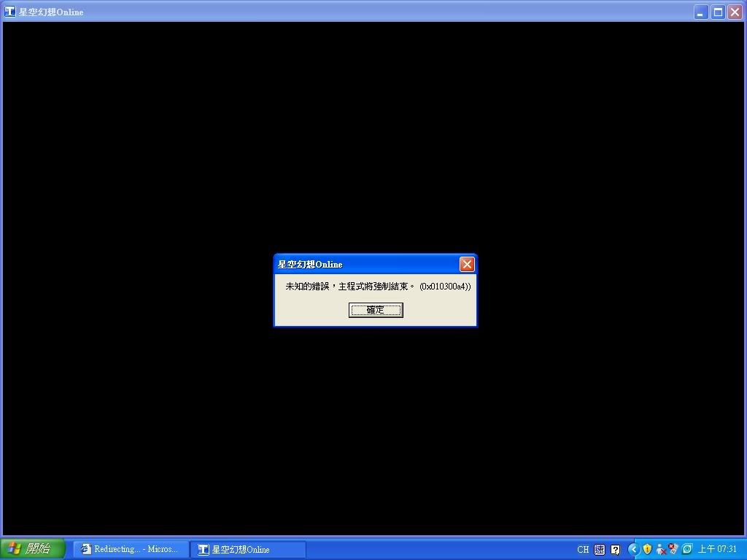This screenshot has width=747, height=560.
Task: Click the disconnected network tray icon
Action: click(673, 549)
